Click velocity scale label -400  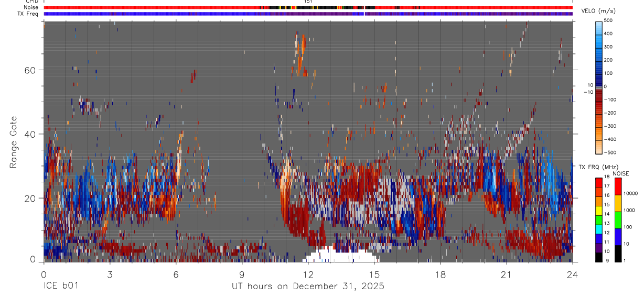pyautogui.click(x=610, y=139)
